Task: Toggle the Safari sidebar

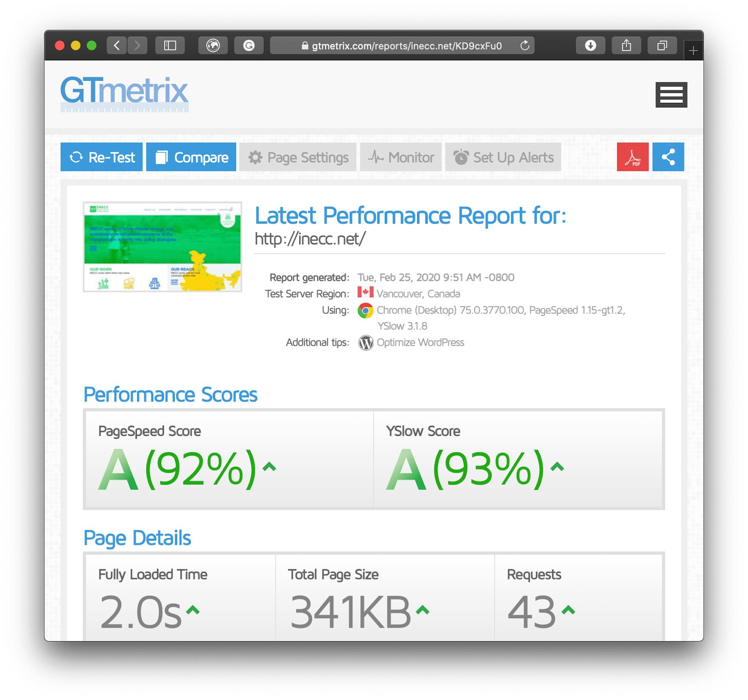Action: (170, 45)
